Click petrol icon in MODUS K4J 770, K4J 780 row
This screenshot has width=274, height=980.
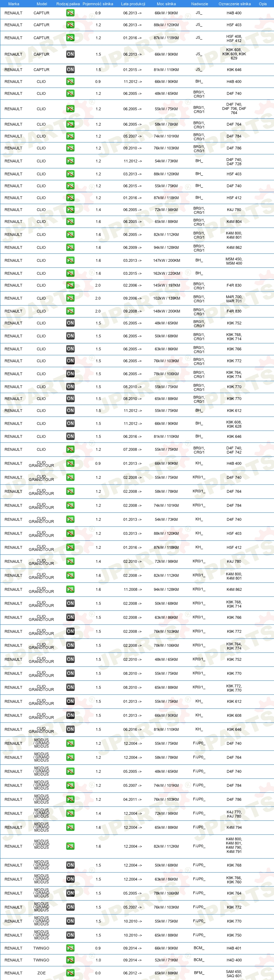(70, 813)
